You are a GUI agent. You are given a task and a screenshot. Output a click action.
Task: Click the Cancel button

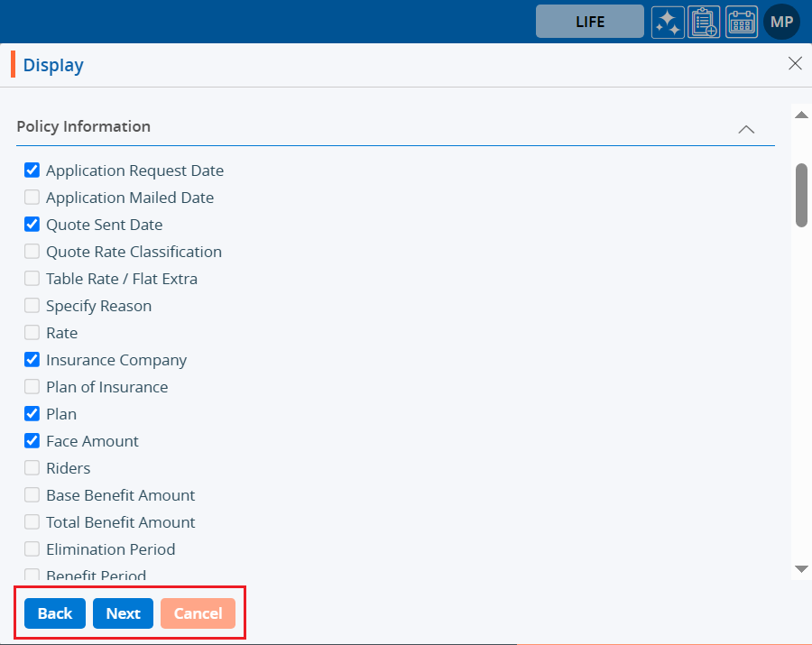coord(198,613)
